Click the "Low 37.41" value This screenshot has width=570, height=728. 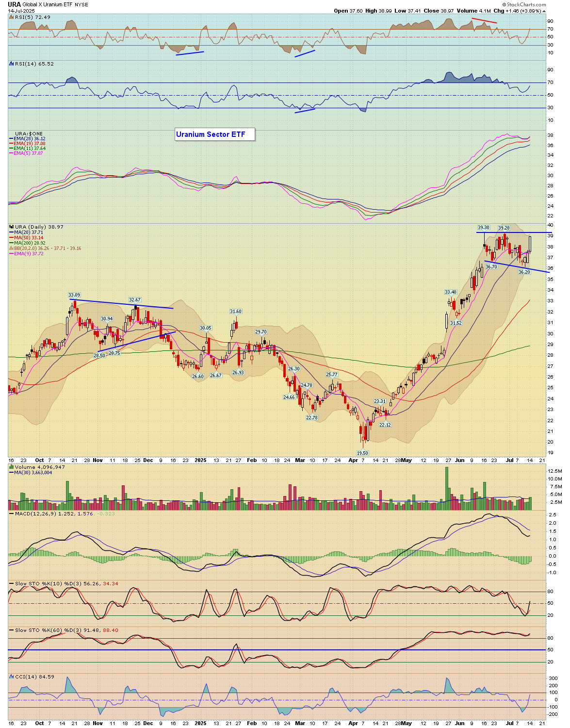coord(408,11)
